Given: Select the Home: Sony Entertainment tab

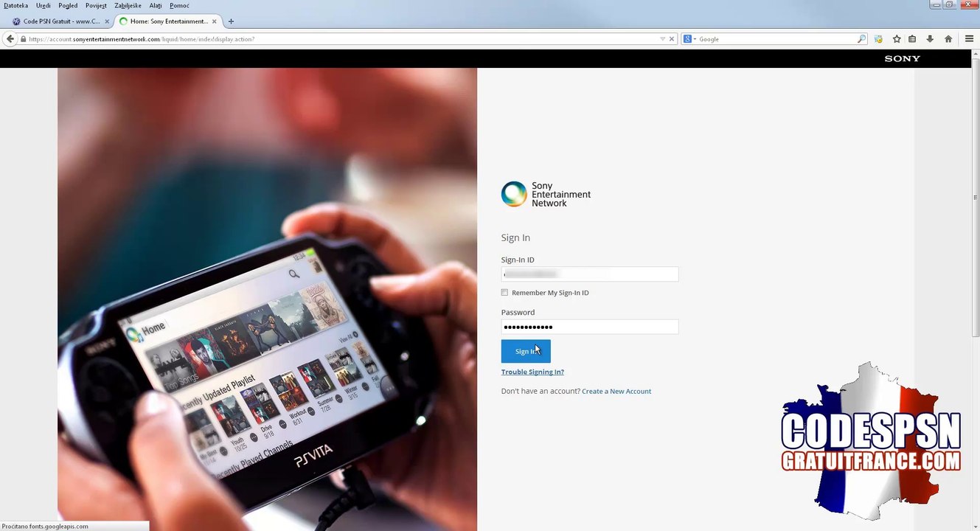Looking at the screenshot, I should coord(169,21).
